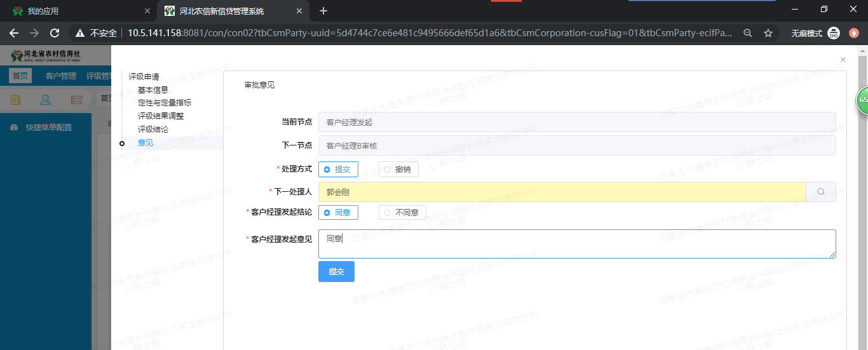Click the blue 提交 submit button
868x350 pixels.
[x=336, y=271]
